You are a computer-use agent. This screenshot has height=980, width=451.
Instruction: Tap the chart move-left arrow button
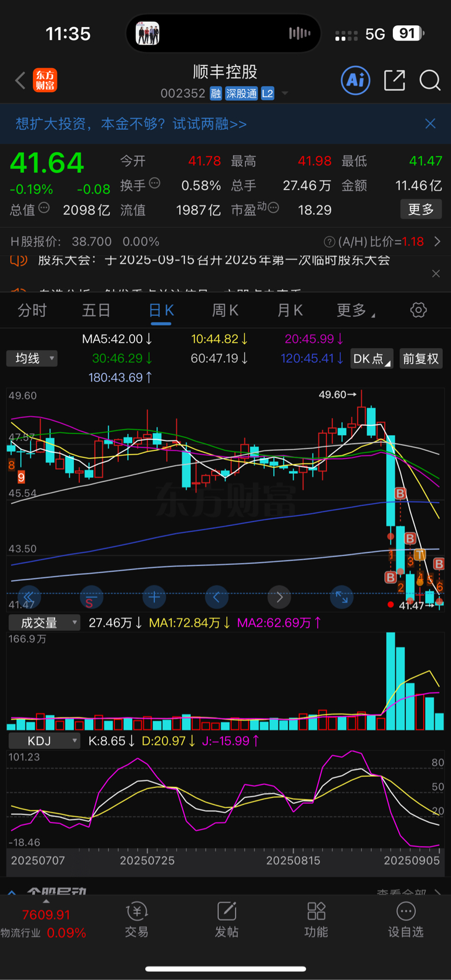tap(217, 598)
